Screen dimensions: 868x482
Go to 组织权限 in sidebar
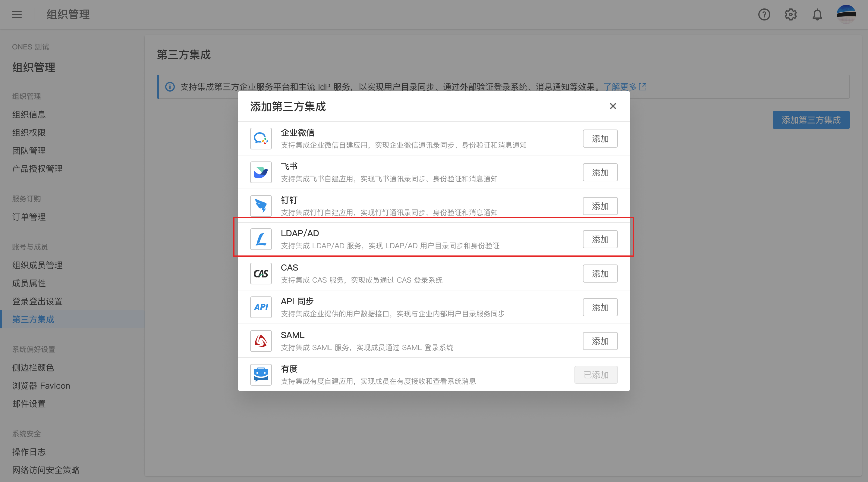coord(29,133)
